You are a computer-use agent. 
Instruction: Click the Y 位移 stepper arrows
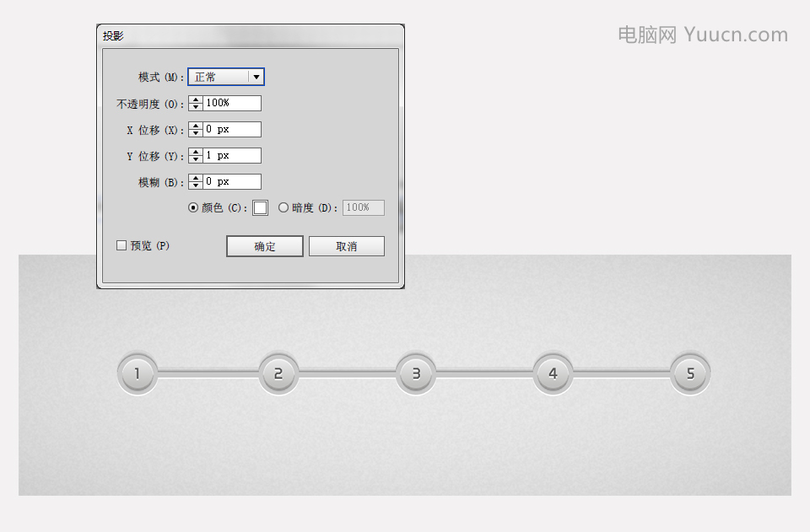tap(195, 156)
